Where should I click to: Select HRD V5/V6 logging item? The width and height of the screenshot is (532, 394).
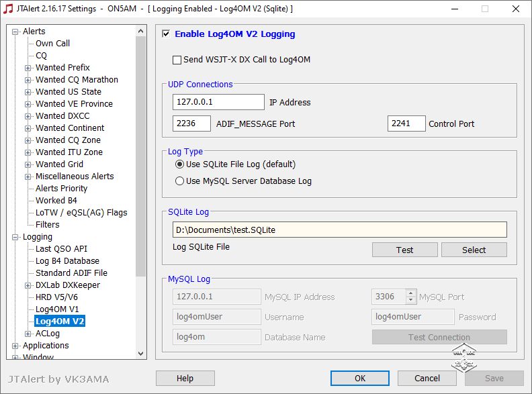pos(56,297)
